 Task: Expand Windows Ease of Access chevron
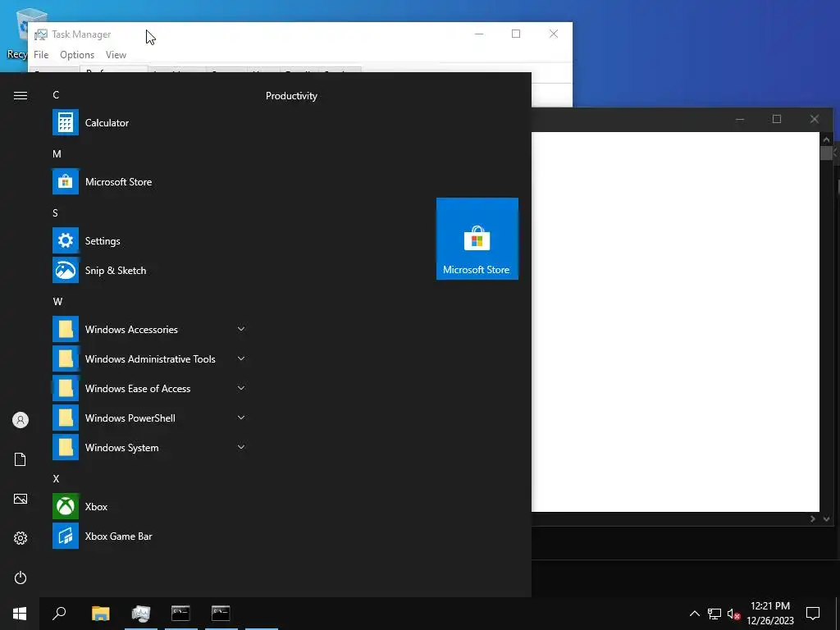[x=241, y=388]
